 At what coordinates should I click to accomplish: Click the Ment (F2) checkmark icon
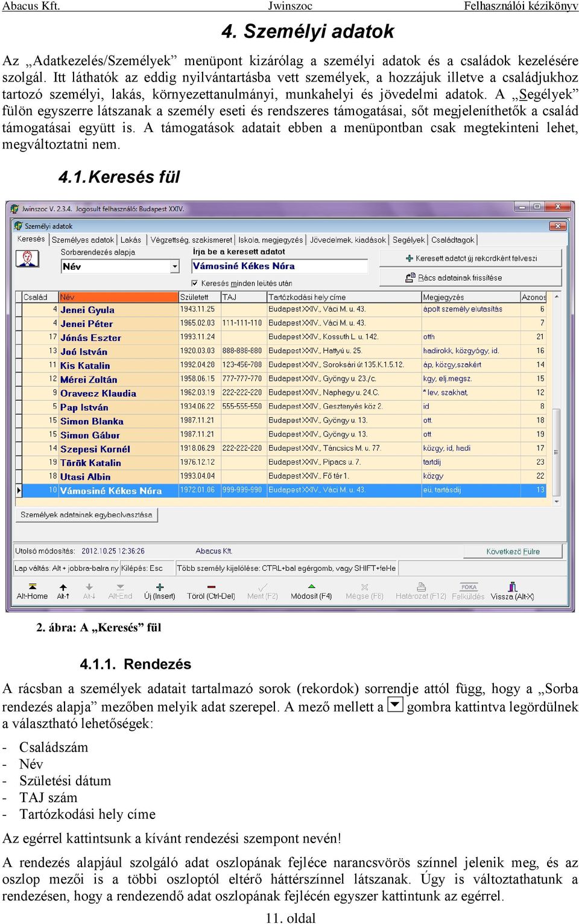click(x=262, y=587)
